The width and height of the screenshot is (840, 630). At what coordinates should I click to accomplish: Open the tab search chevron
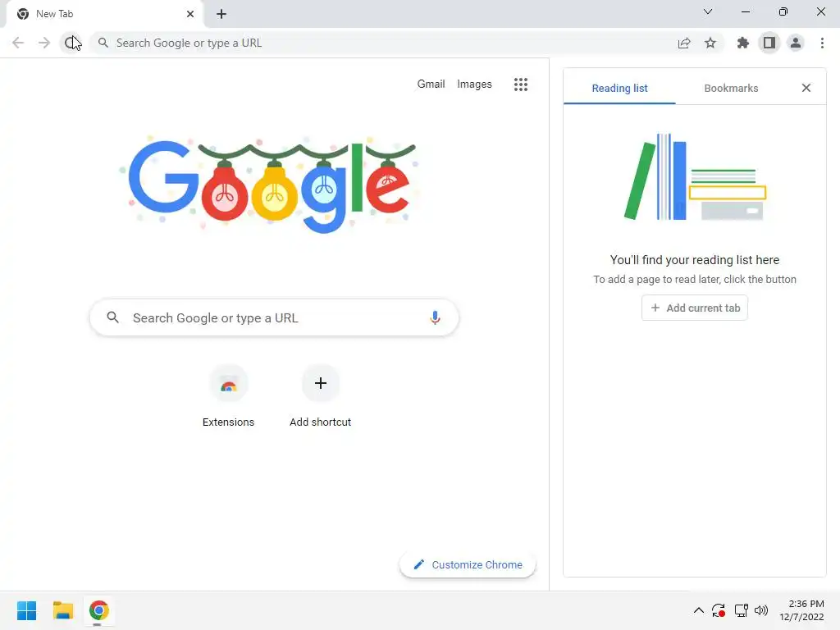(x=708, y=11)
